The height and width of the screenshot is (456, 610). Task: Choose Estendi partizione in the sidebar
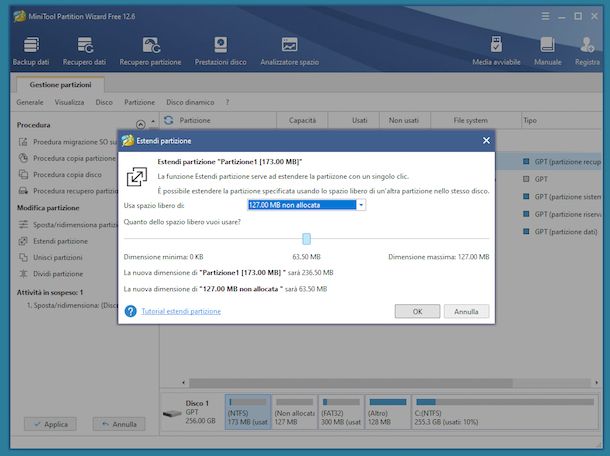point(53,241)
